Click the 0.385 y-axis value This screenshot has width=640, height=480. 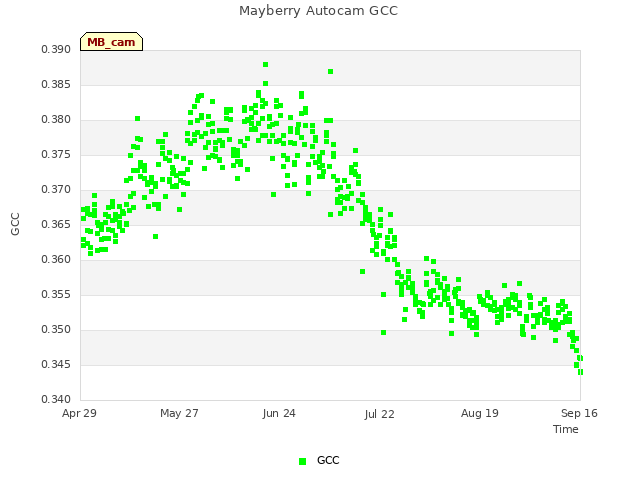[56, 84]
